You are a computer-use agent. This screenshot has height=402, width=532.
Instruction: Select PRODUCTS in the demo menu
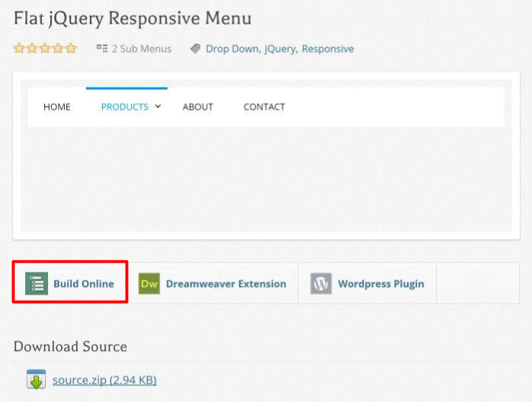coord(124,107)
